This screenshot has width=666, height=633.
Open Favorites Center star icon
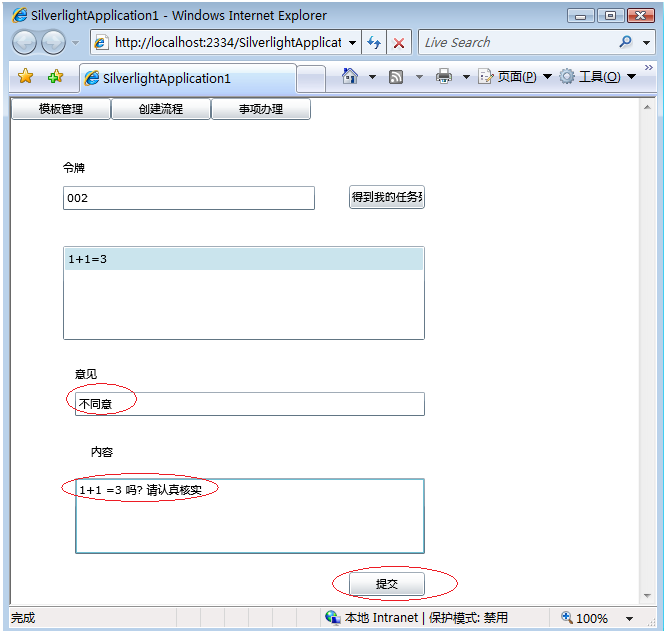coord(25,76)
